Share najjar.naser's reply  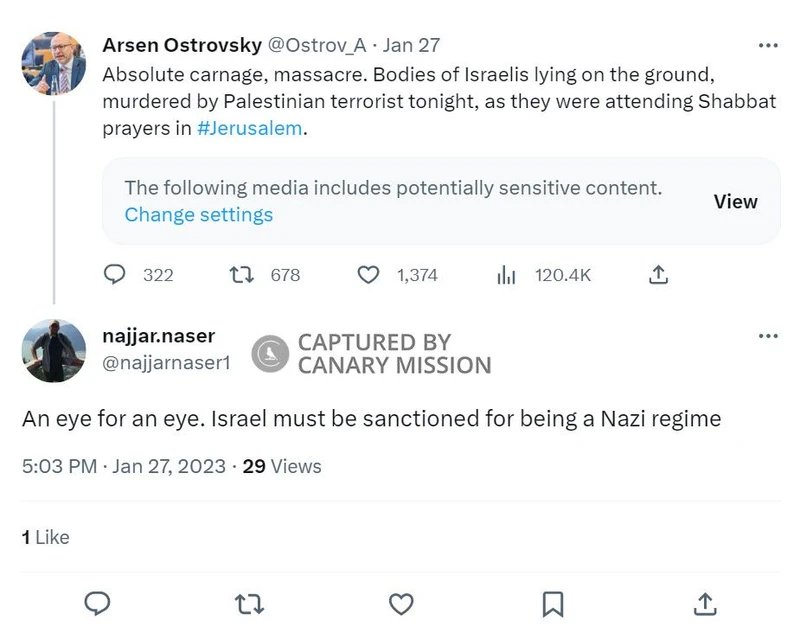pos(704,604)
